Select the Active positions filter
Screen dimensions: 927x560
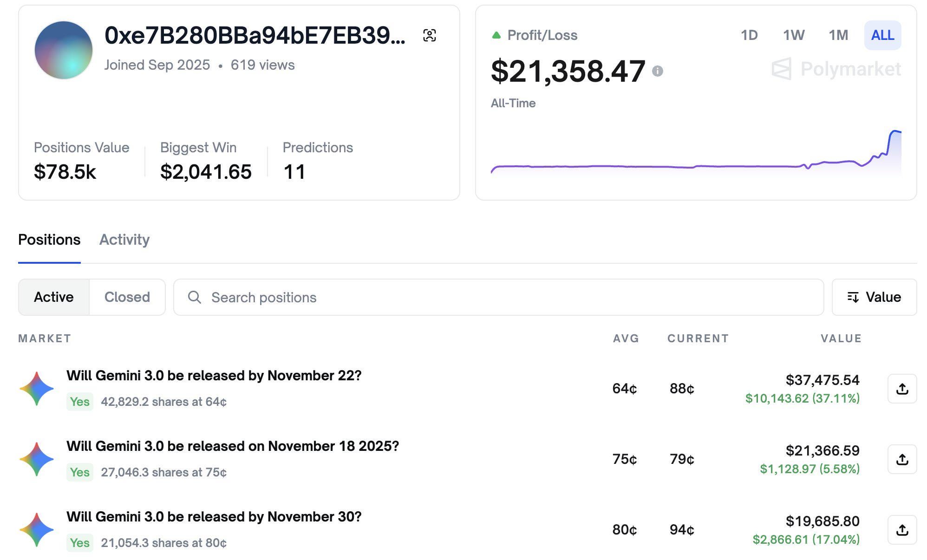pyautogui.click(x=54, y=297)
